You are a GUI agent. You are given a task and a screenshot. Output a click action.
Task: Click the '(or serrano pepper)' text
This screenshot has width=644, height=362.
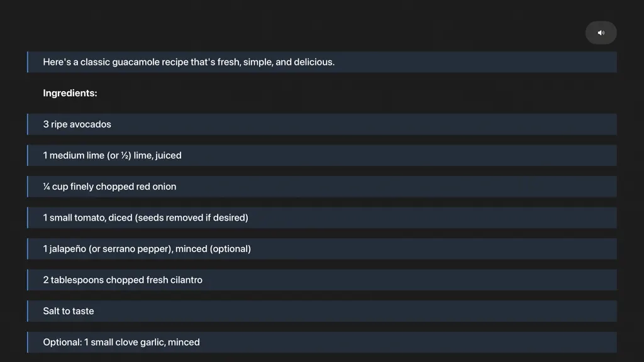pyautogui.click(x=131, y=249)
